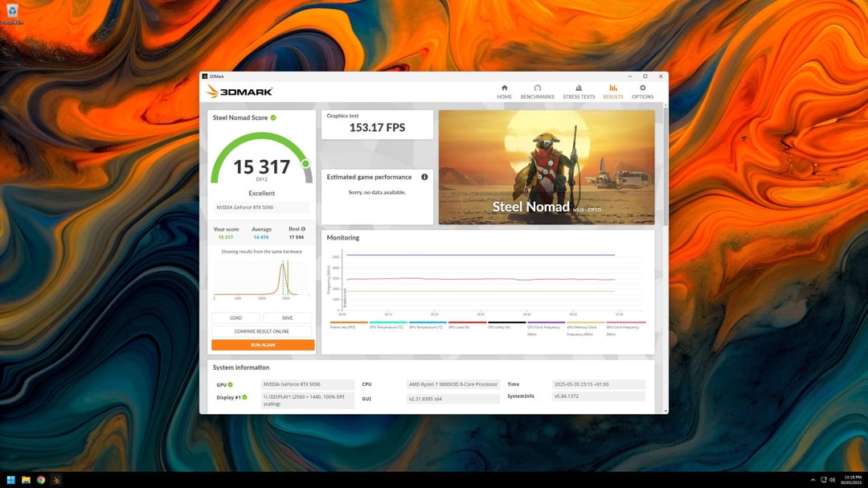
Task: Click the Display #1 green check icon
Action: click(244, 397)
